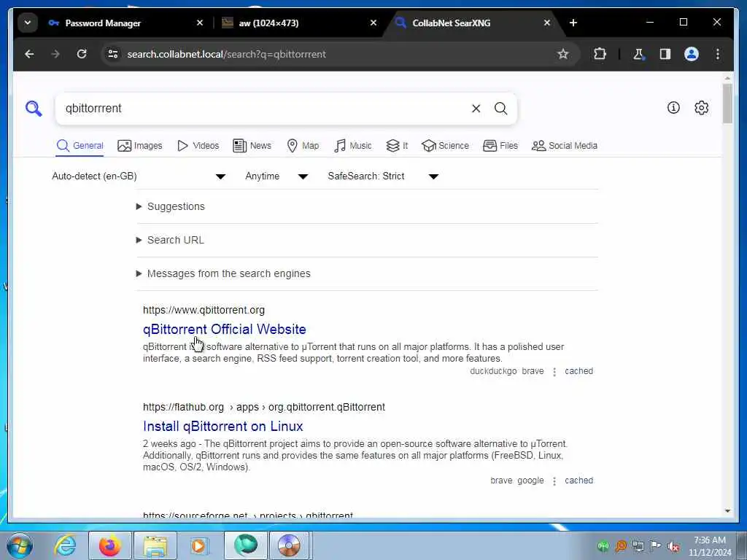Open Windows Media Player from taskbar
Screen dimensions: 747x560
point(199,545)
